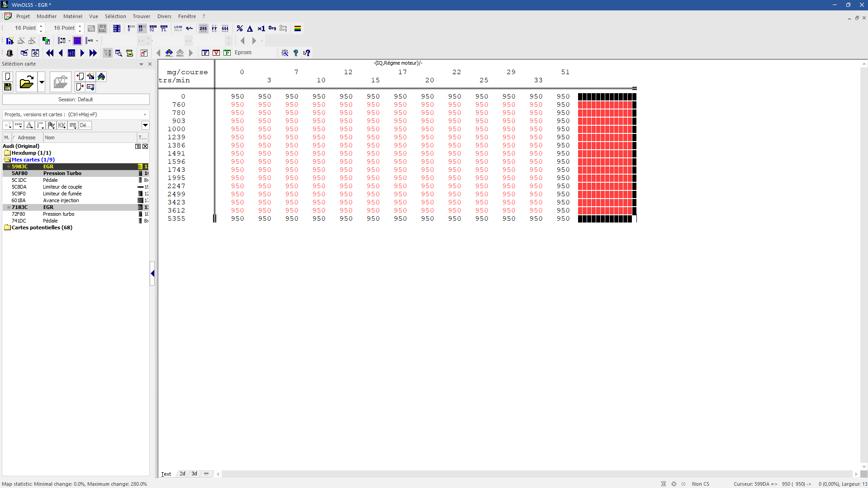Viewport: 868px width, 488px height.
Task: Jump to next map arrow
Action: click(82, 53)
